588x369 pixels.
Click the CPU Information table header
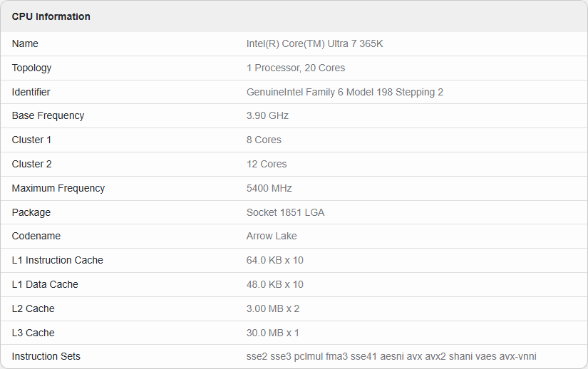[51, 16]
